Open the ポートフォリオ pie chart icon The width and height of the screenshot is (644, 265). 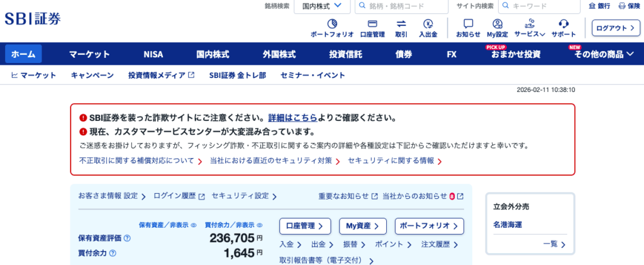click(x=332, y=24)
